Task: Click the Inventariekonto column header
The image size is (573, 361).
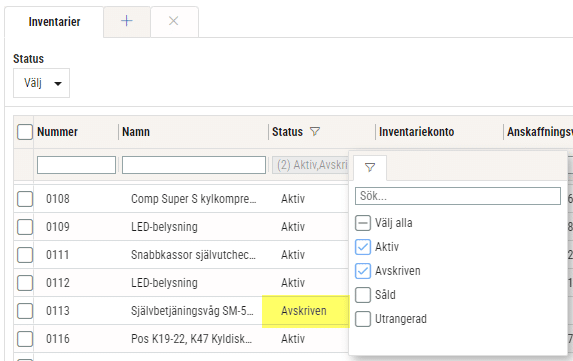Action: (417, 132)
